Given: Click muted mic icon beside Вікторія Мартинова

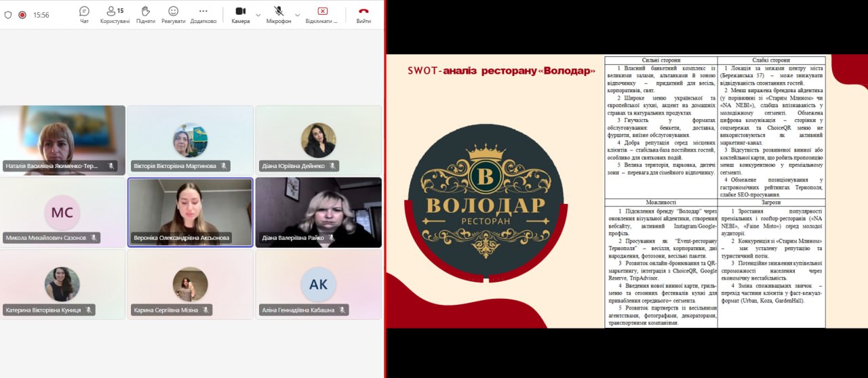Looking at the screenshot, I should [x=223, y=165].
